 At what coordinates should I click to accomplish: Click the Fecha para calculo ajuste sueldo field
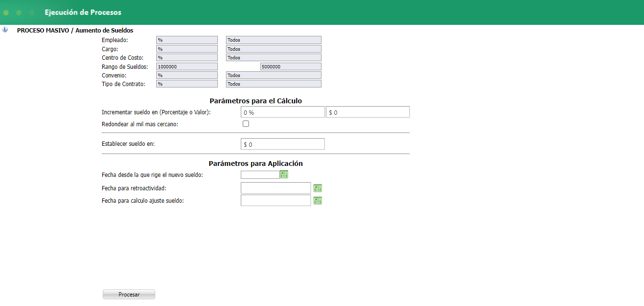[276, 200]
